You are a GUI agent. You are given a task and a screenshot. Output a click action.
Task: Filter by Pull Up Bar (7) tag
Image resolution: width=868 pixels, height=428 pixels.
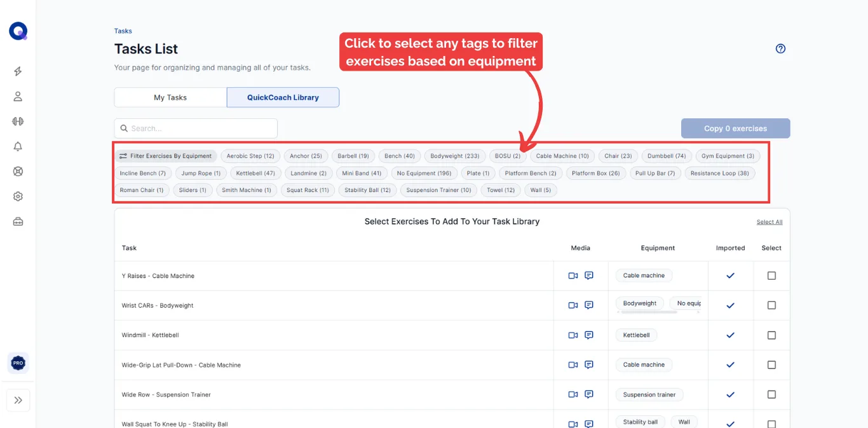655,173
